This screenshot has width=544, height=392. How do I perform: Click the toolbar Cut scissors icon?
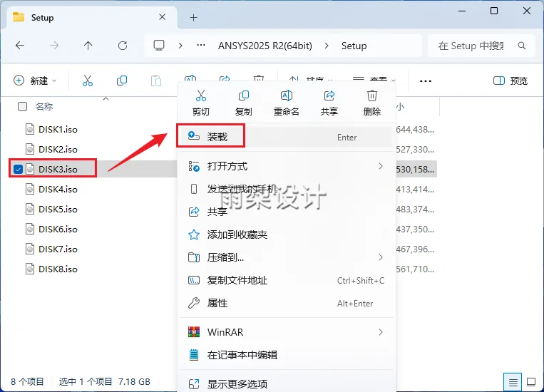click(x=88, y=81)
